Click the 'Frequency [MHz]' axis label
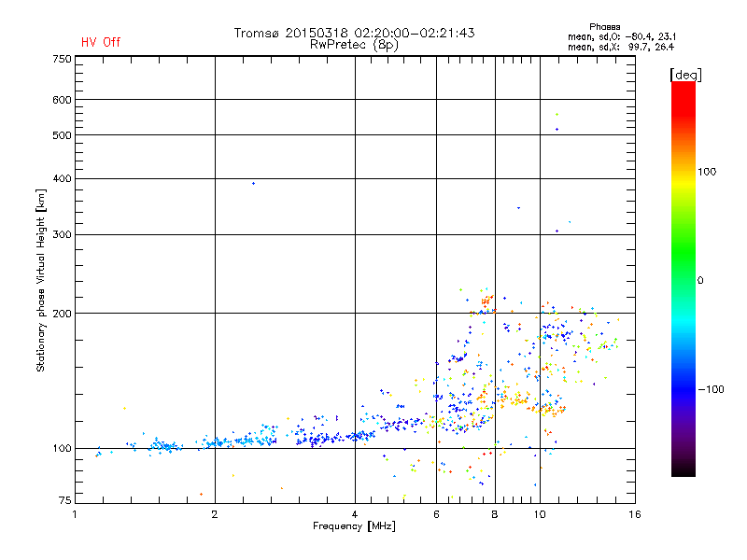Viewport: 747px width, 560px height. (x=354, y=526)
